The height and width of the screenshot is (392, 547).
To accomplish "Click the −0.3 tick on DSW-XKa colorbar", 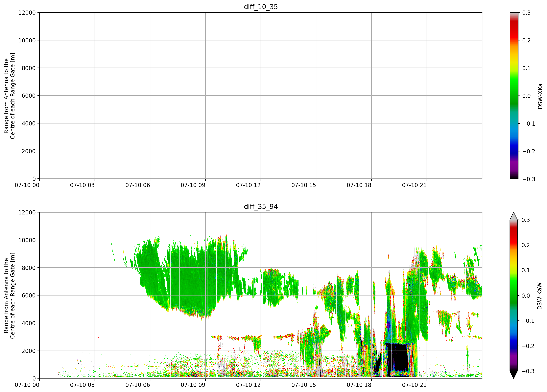I will click(529, 179).
